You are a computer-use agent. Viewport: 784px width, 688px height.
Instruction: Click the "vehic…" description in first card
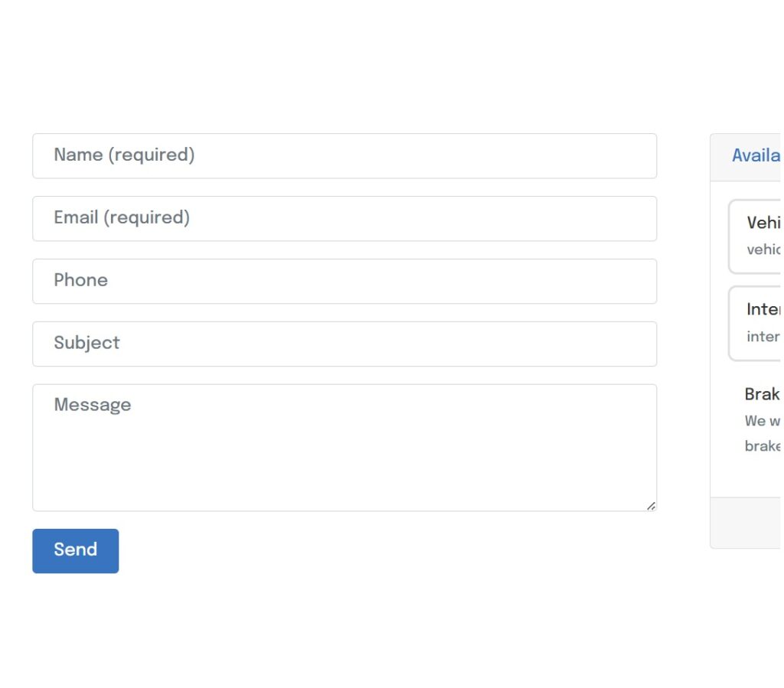click(763, 249)
